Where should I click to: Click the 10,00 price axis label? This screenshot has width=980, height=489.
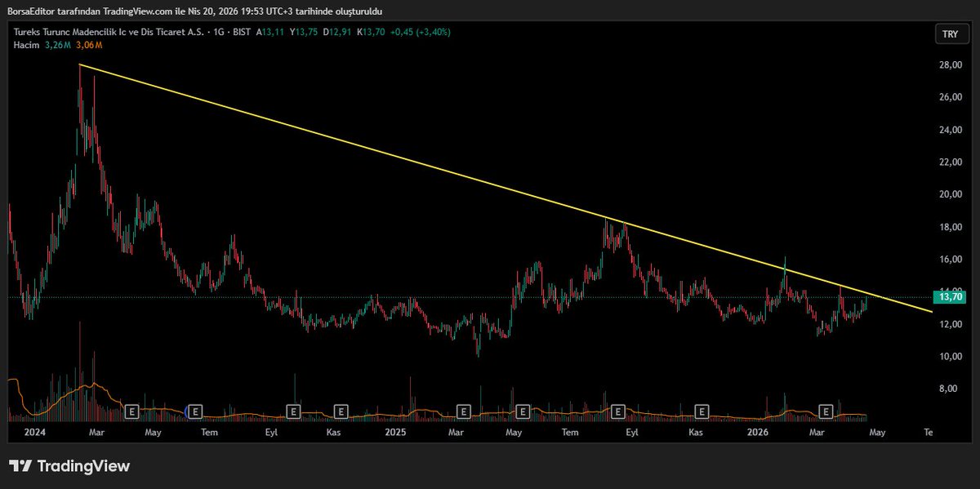[950, 357]
